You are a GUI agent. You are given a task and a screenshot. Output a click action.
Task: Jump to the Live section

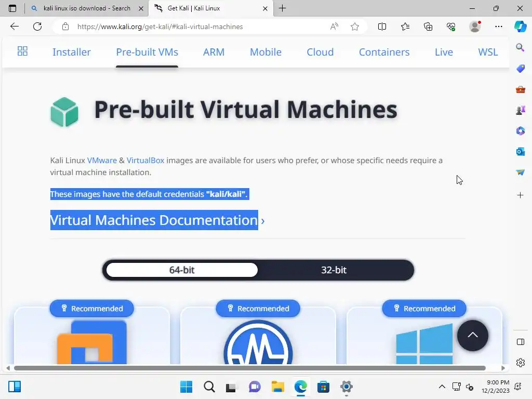[444, 52]
